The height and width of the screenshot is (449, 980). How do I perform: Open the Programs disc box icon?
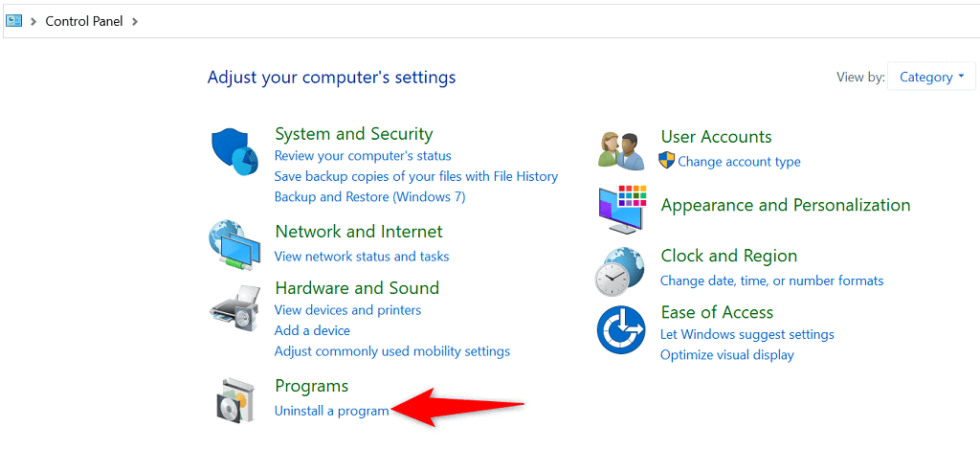(234, 399)
